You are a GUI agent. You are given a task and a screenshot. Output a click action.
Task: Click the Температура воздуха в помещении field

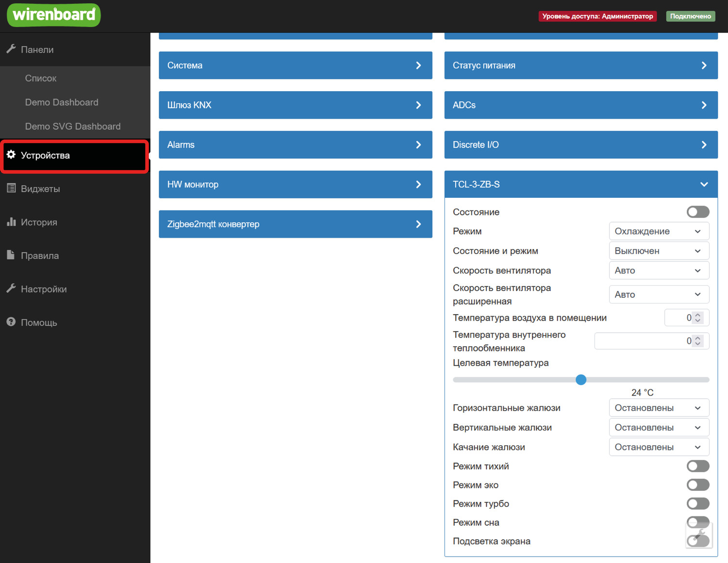tap(679, 318)
